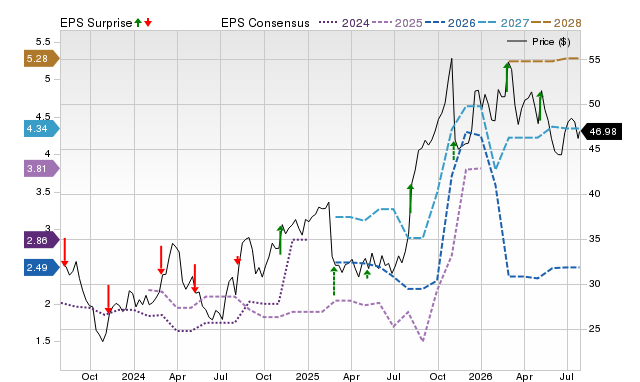Click the green surprise arrow after Oct 2024
The height and width of the screenshot is (382, 640).
pyautogui.click(x=280, y=240)
